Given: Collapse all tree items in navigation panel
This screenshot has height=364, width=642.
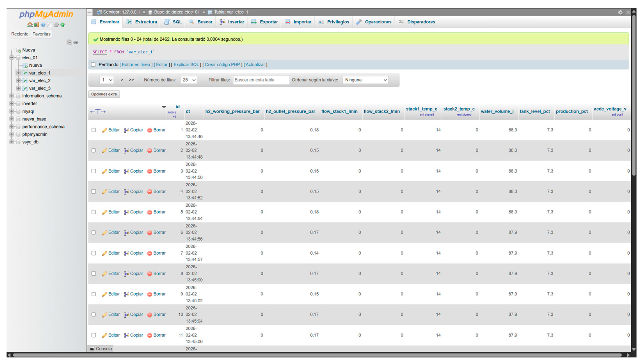Looking at the screenshot, I should click(69, 42).
